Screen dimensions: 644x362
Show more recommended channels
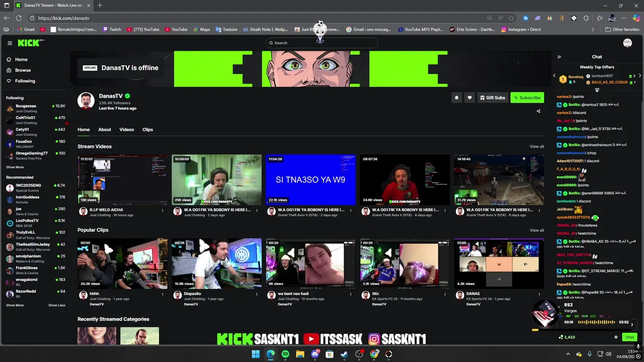15,305
